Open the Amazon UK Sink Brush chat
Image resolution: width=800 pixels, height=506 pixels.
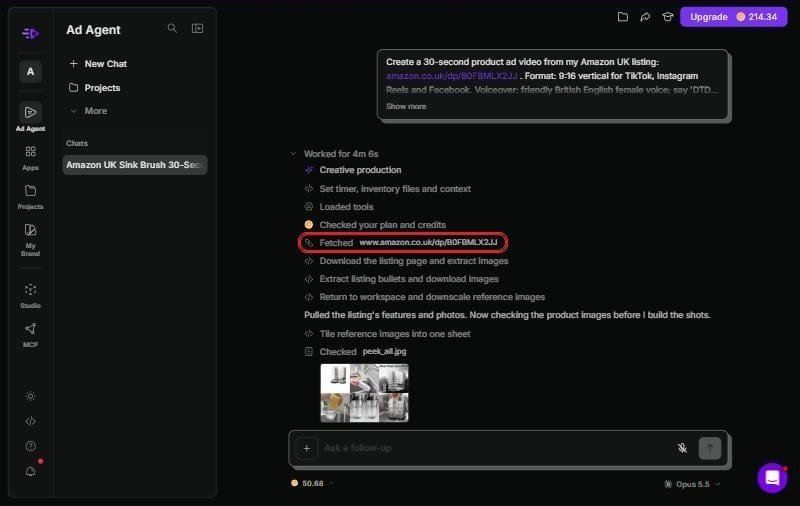coord(135,165)
